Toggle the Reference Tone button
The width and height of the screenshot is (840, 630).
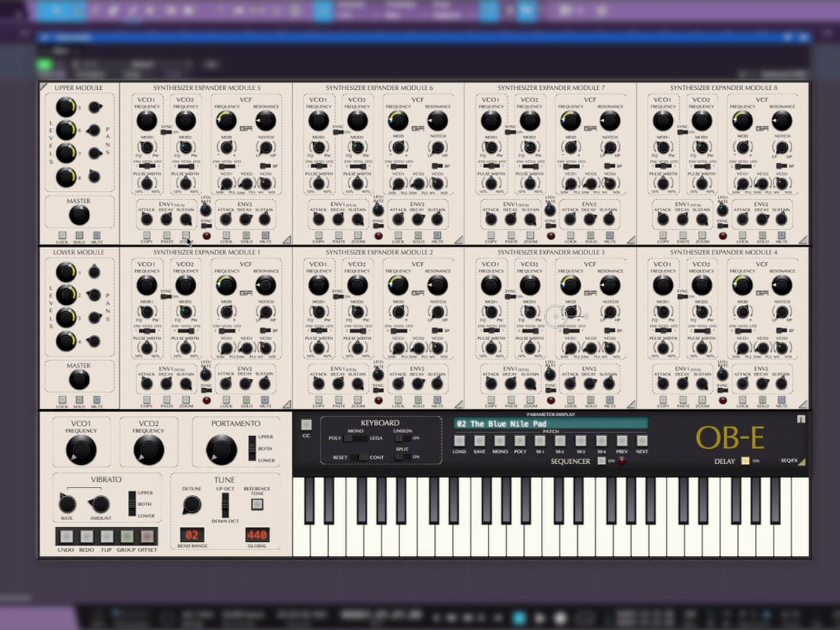pyautogui.click(x=257, y=504)
